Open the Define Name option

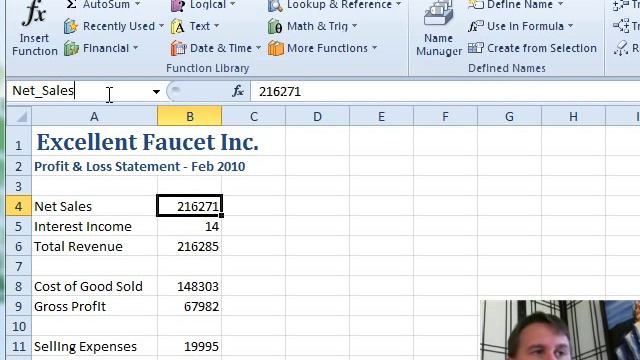click(516, 5)
